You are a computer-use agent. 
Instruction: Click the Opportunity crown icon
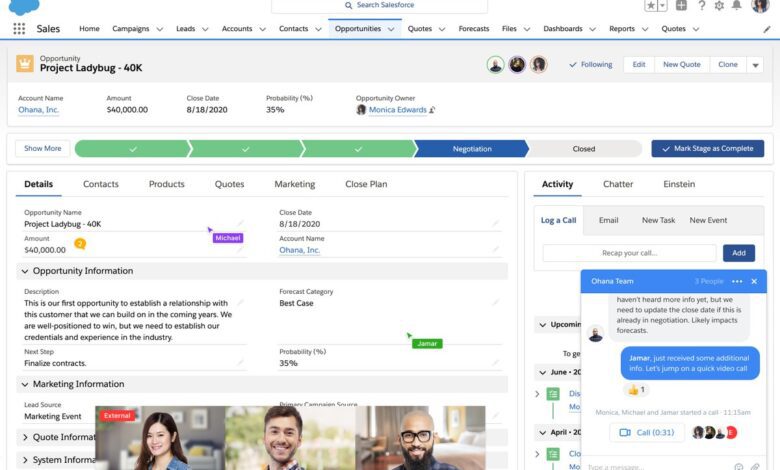coord(25,64)
